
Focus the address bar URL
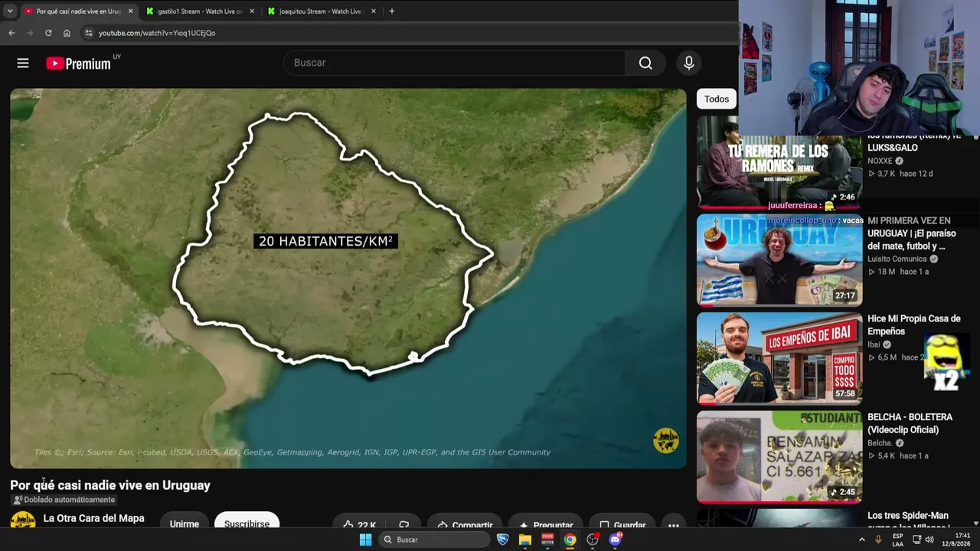coord(156,33)
